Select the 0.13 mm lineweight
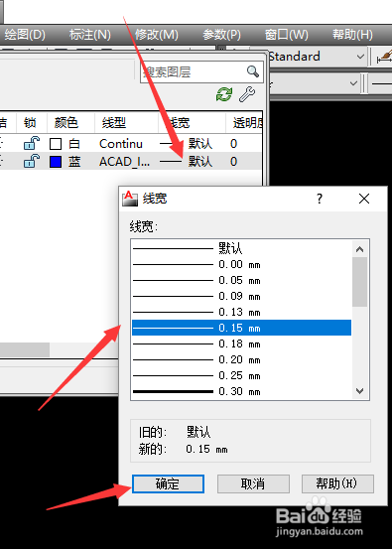Image resolution: width=392 pixels, height=549 pixels. [241, 312]
